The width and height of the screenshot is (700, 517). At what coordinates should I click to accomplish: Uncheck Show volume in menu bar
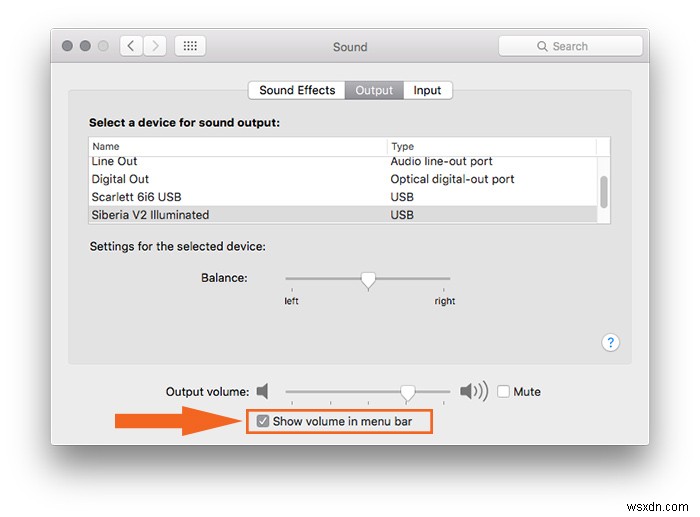coord(262,421)
